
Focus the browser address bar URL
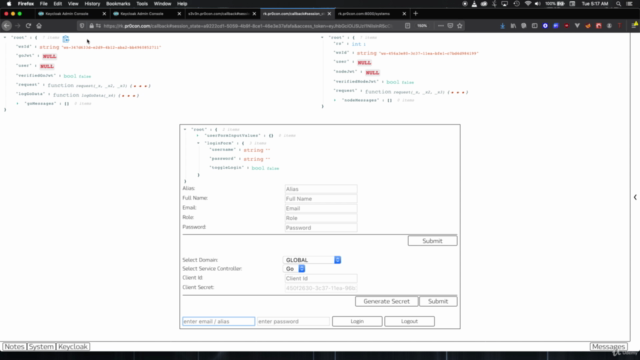pyautogui.click(x=247, y=26)
